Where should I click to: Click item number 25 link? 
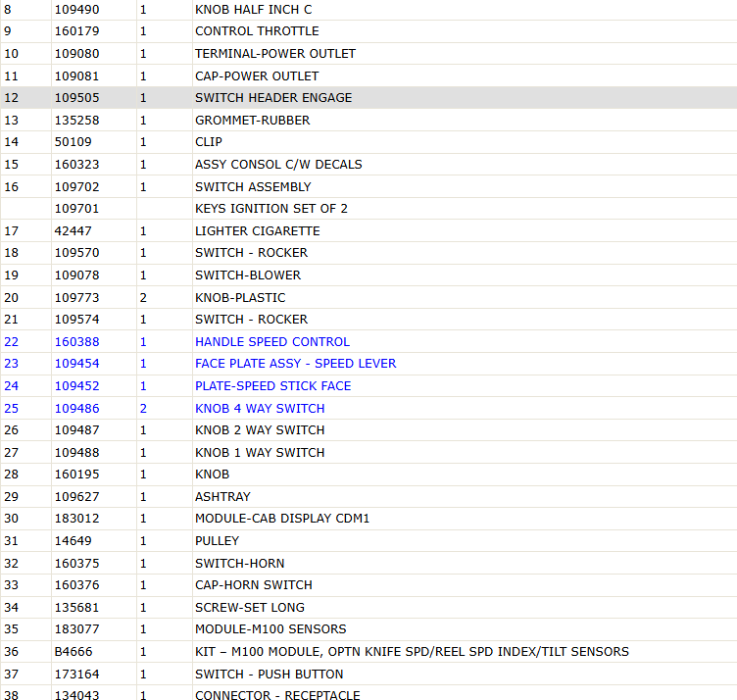point(12,409)
